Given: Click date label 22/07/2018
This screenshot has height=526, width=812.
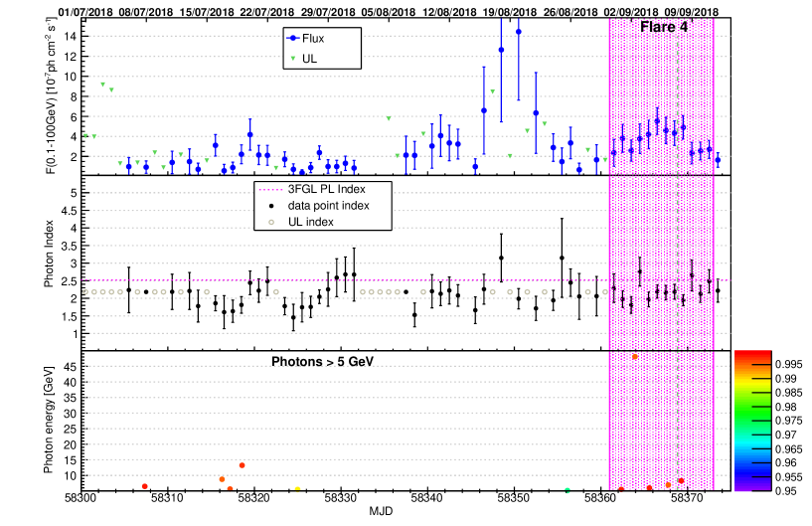Looking at the screenshot, I should (x=267, y=12).
